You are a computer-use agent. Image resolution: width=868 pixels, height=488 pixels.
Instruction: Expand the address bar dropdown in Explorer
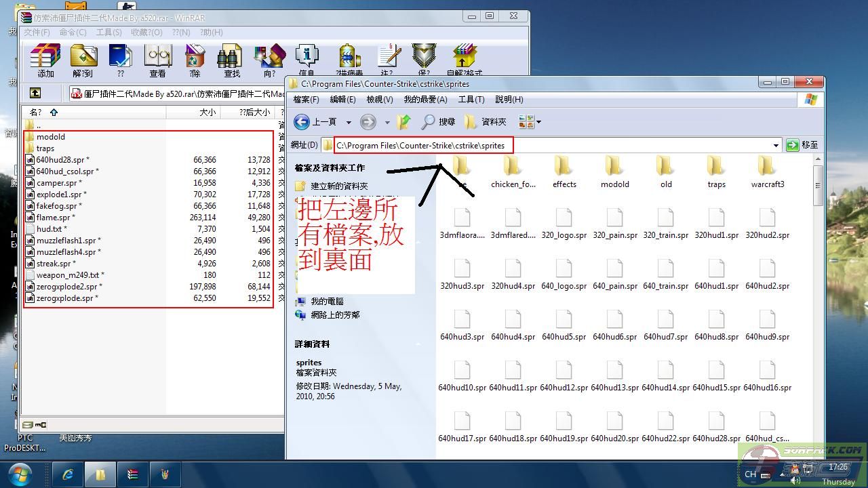(776, 145)
